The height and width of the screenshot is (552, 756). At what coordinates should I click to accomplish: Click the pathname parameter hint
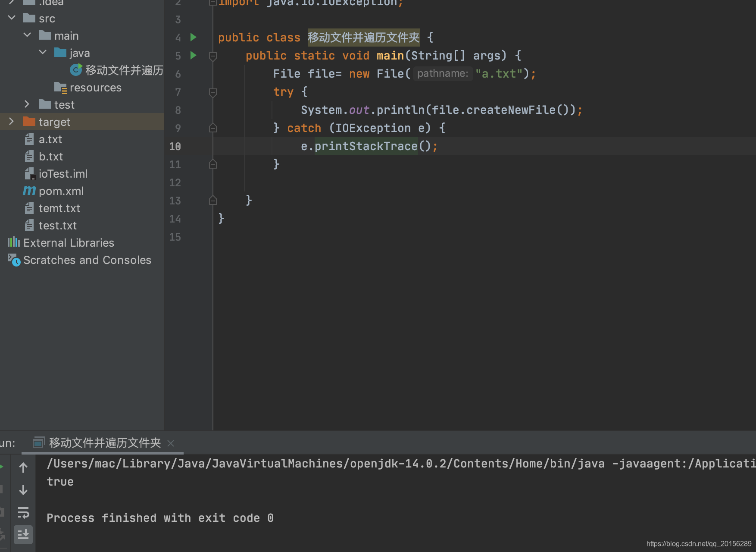tap(443, 74)
